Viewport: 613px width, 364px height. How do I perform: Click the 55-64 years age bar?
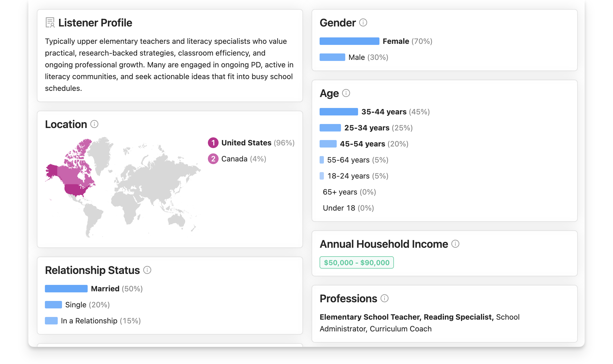coord(322,160)
